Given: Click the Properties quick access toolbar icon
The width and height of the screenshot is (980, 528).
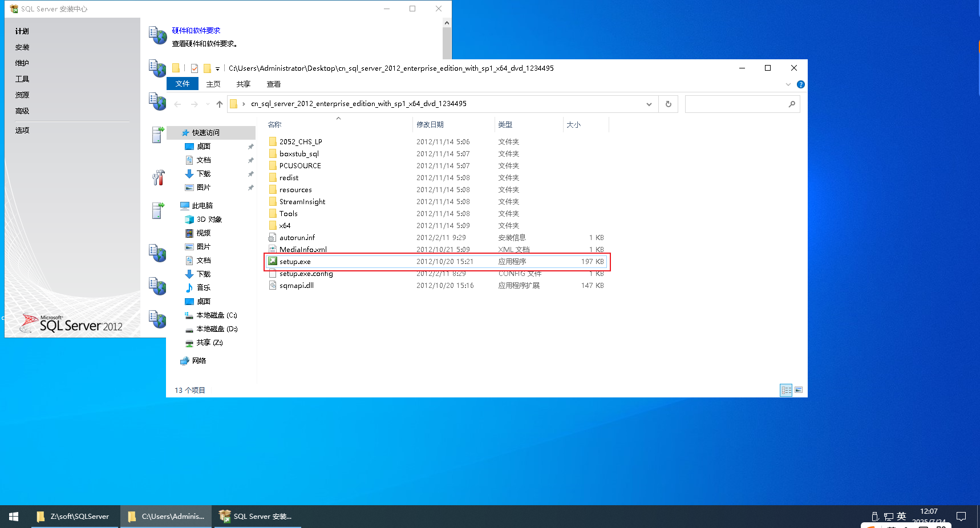Looking at the screenshot, I should coord(195,68).
